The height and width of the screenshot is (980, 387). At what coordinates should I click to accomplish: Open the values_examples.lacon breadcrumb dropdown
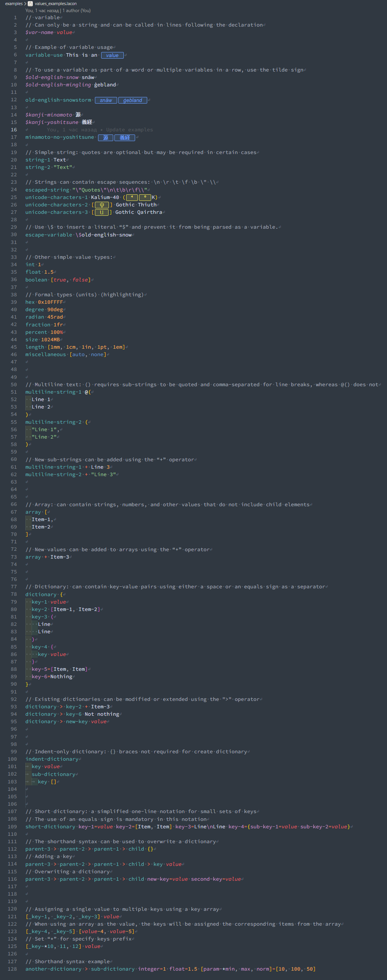[55, 4]
